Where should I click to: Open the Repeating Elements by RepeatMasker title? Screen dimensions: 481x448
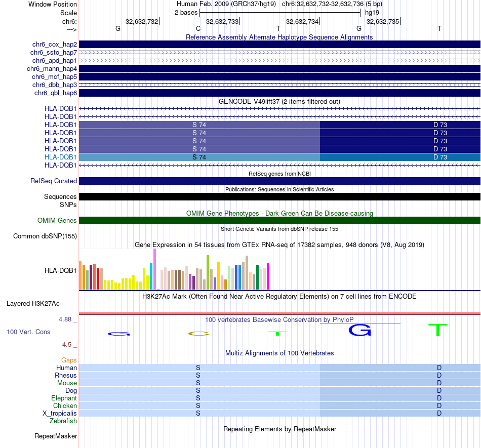click(279, 429)
